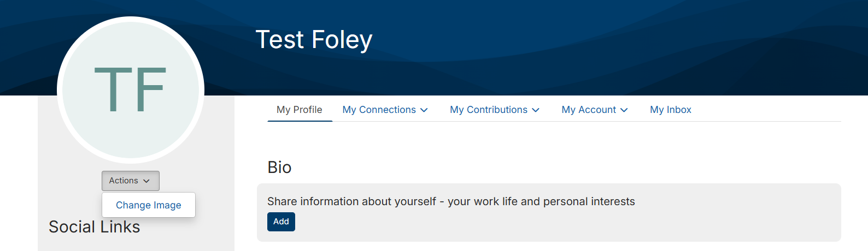Click the TF profile avatar circle

coord(131,90)
